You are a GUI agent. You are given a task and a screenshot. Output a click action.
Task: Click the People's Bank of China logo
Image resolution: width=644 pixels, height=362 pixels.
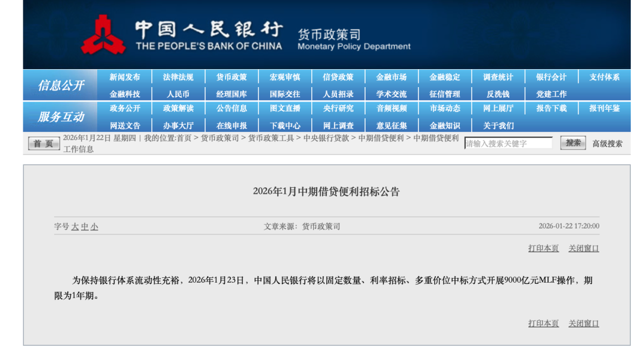coord(103,35)
